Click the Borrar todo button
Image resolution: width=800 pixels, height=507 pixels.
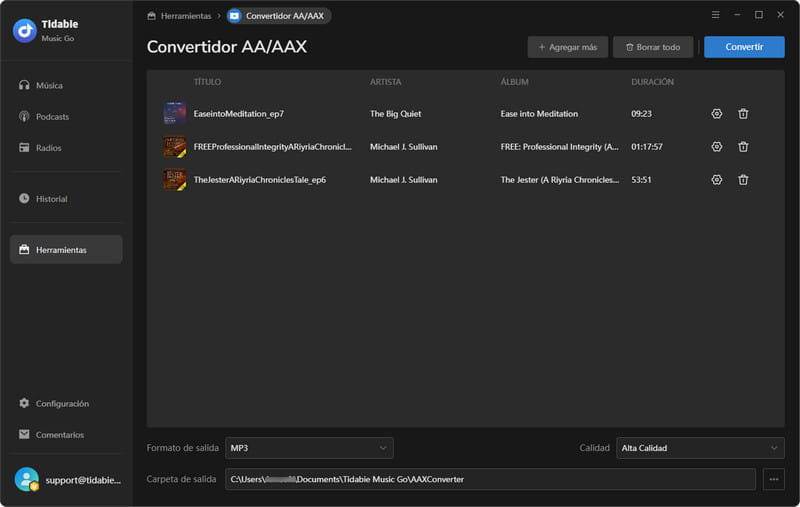(653, 47)
